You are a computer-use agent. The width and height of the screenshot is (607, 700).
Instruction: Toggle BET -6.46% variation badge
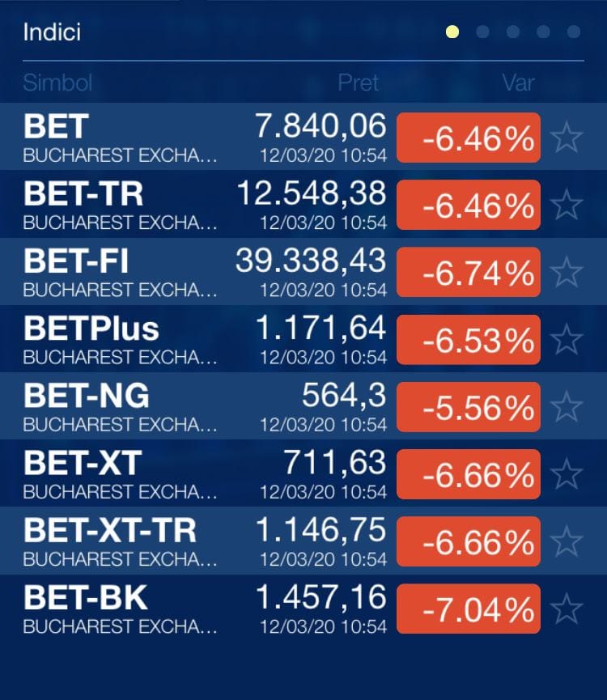coord(468,138)
